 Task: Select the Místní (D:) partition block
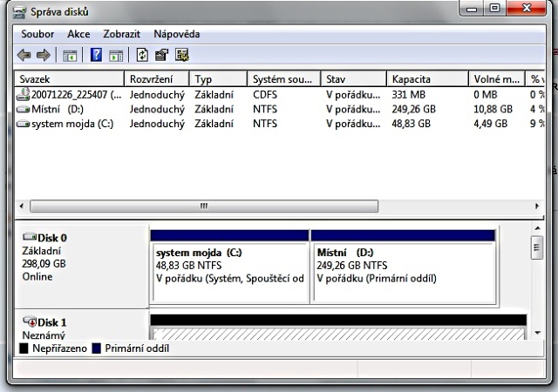[402, 270]
